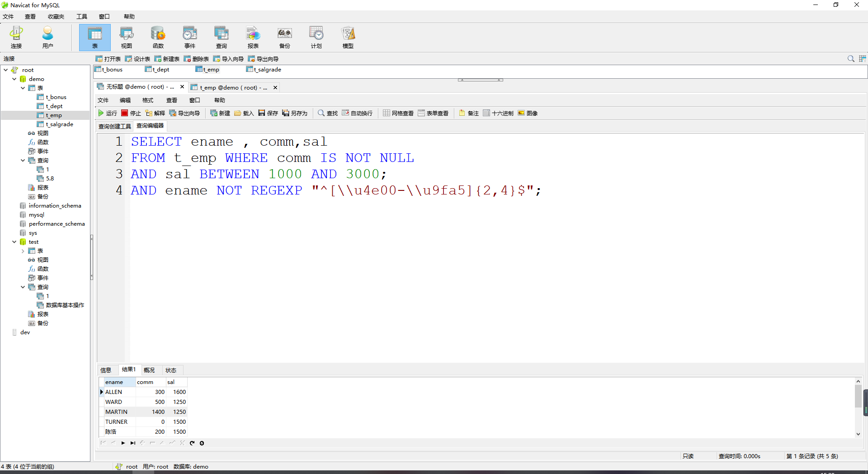The height and width of the screenshot is (474, 868).
Task: Click the Schedule (计划) toolbar icon
Action: click(316, 37)
